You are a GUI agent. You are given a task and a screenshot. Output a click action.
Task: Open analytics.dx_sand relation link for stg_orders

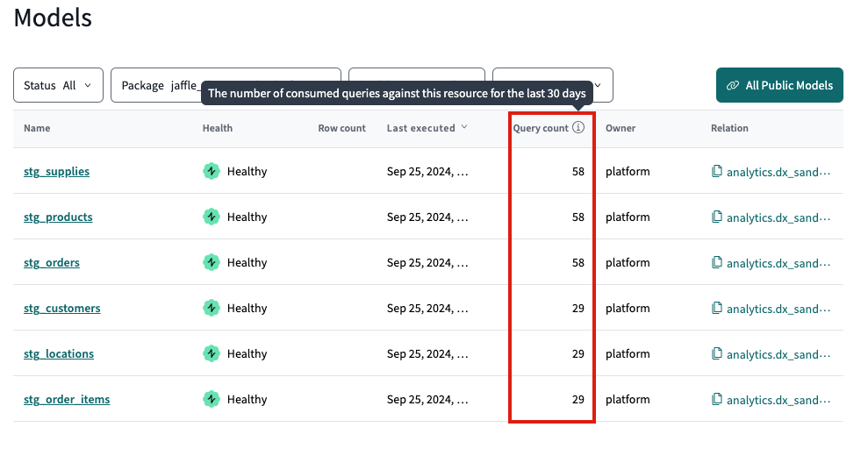click(778, 263)
